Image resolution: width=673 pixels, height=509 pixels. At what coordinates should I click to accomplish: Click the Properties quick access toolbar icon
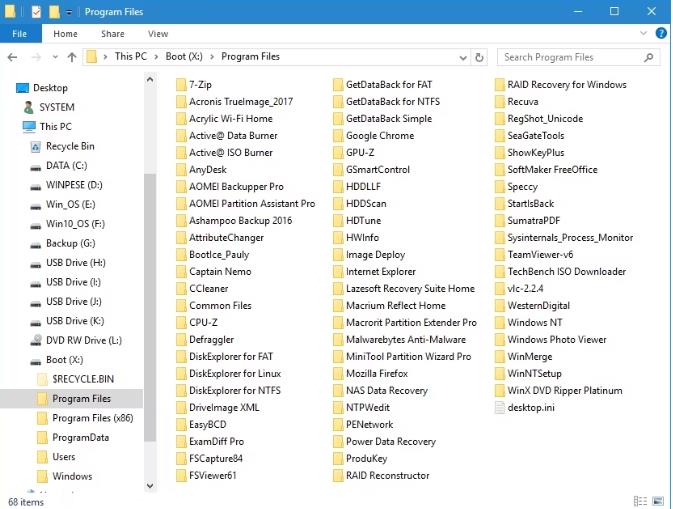pyautogui.click(x=35, y=12)
